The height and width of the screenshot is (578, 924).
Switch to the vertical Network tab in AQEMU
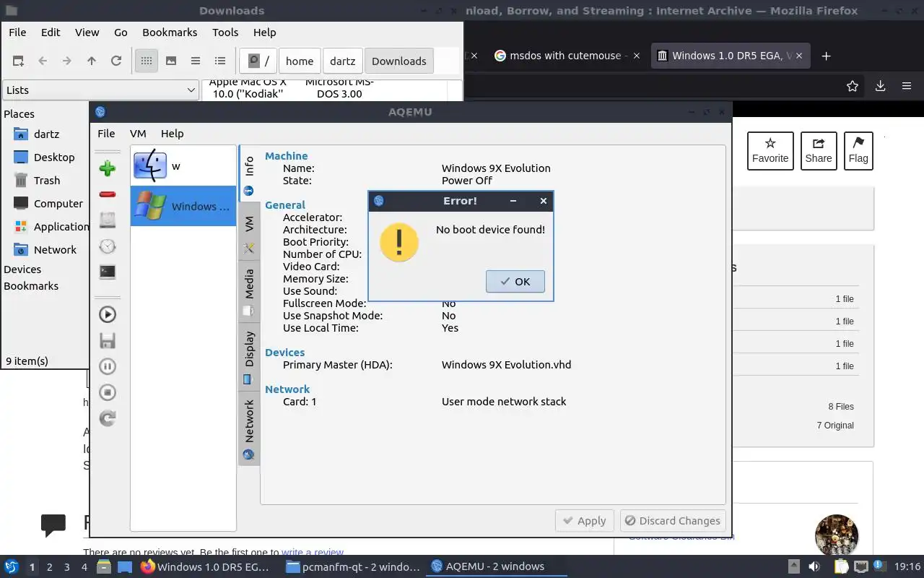coord(249,430)
